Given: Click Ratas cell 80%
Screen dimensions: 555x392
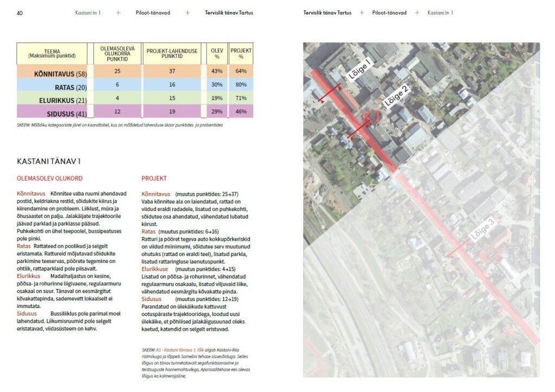Looking at the screenshot, I should click(x=241, y=85).
